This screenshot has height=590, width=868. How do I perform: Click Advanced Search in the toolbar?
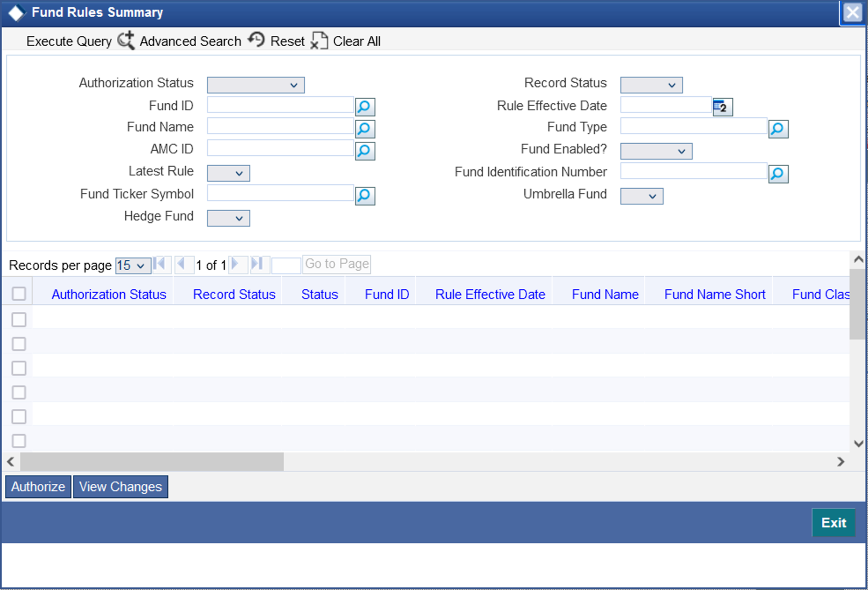190,41
